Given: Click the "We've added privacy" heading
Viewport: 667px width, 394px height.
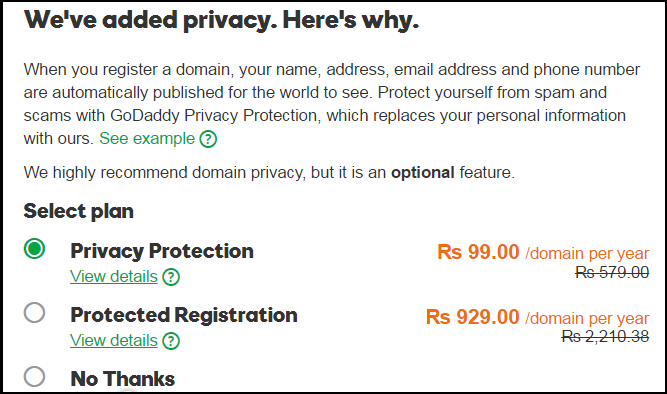Looking at the screenshot, I should pyautogui.click(x=221, y=20).
